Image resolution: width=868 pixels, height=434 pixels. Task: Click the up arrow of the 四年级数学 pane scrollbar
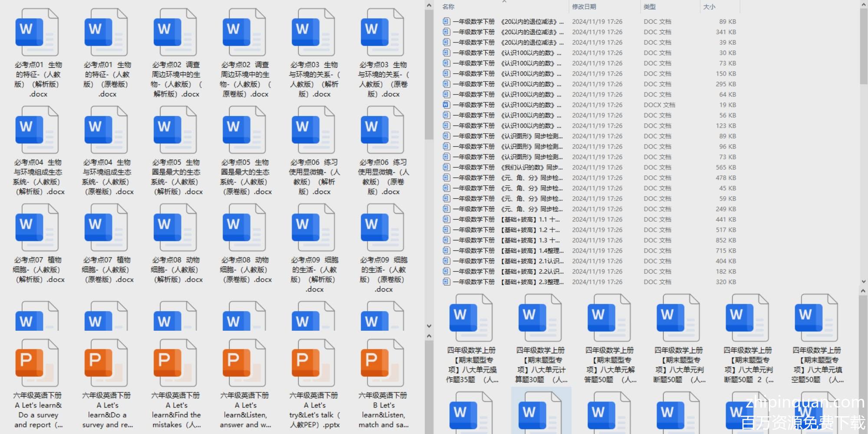pyautogui.click(x=863, y=291)
